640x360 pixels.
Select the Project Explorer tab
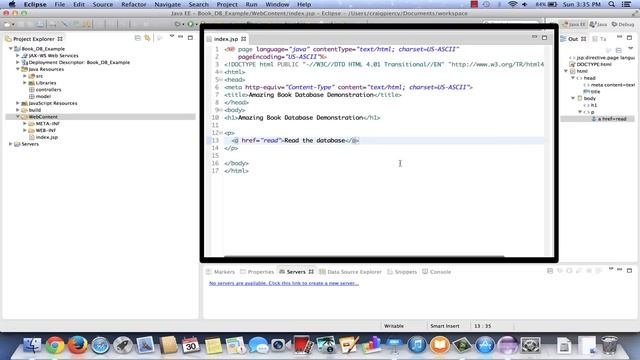click(34, 39)
